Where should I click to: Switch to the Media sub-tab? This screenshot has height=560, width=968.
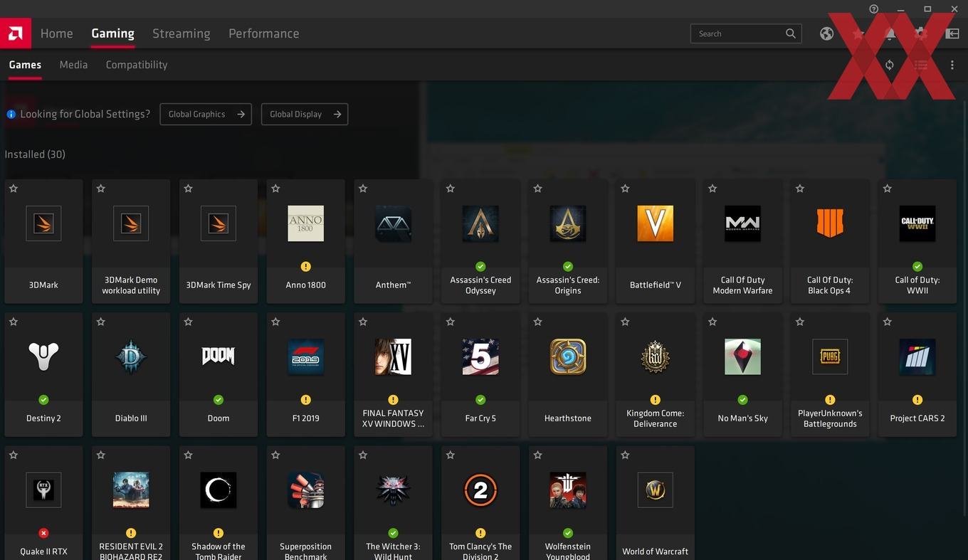pos(73,65)
